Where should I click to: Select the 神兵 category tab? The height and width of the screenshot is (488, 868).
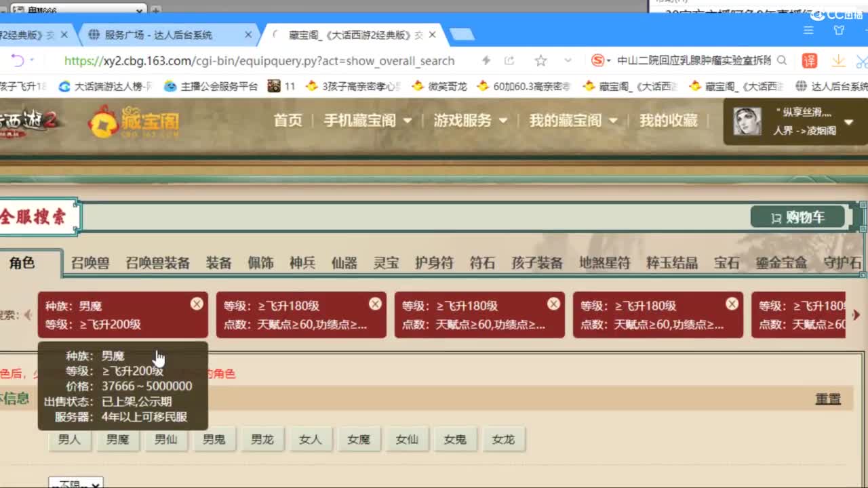(302, 263)
